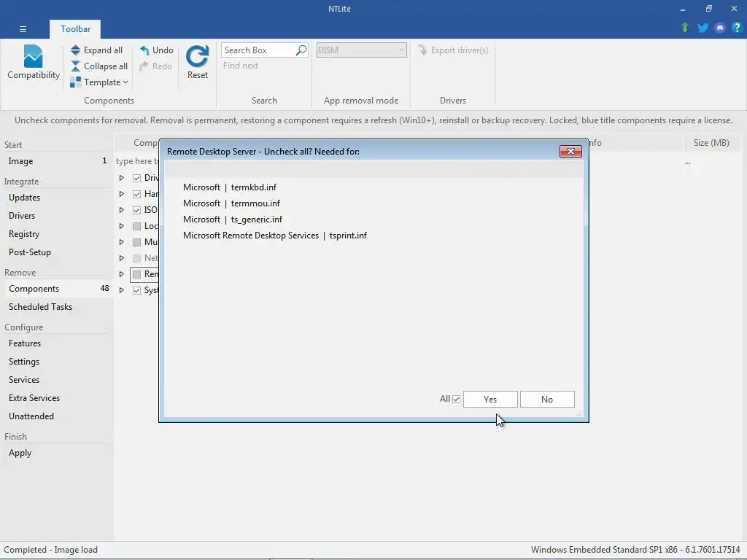The width and height of the screenshot is (747, 560).
Task: Open the Template dropdown
Action: [98, 82]
